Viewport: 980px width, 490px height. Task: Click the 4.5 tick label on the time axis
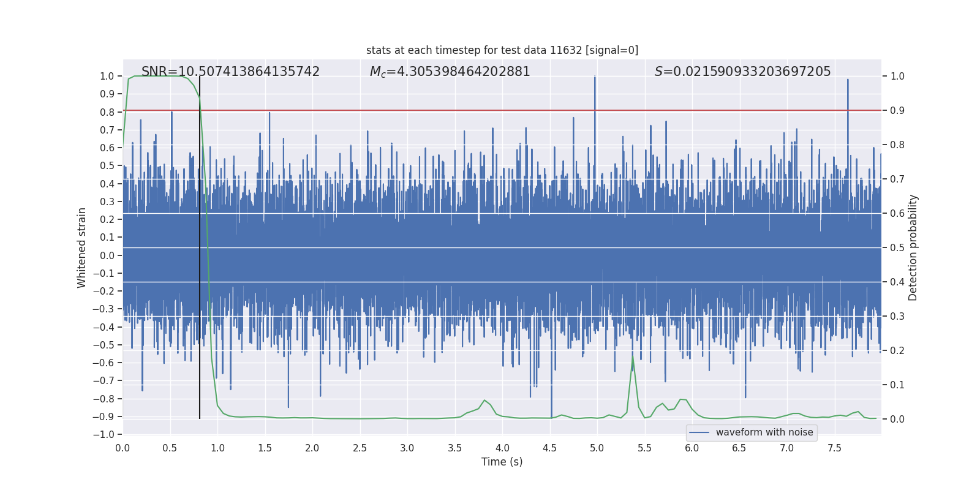pos(549,448)
